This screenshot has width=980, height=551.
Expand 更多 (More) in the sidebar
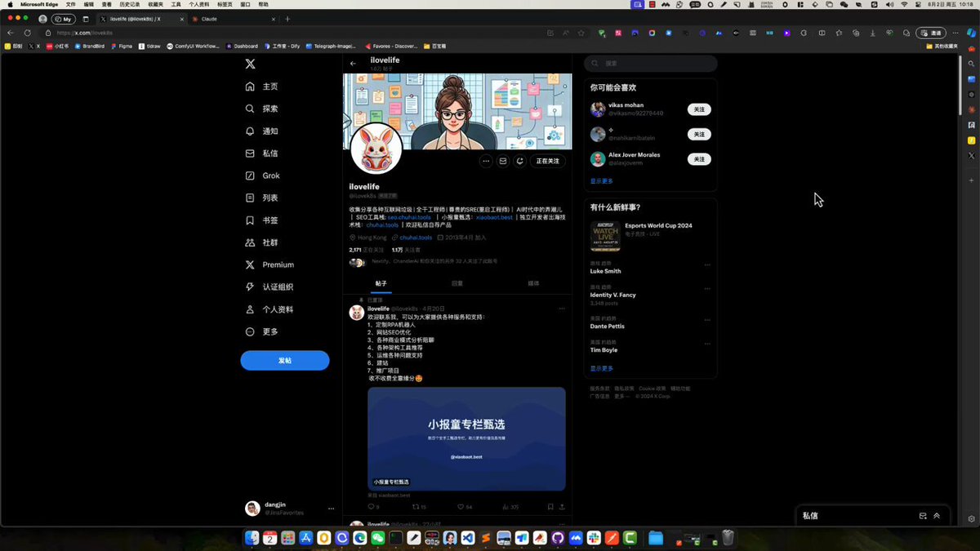point(262,331)
